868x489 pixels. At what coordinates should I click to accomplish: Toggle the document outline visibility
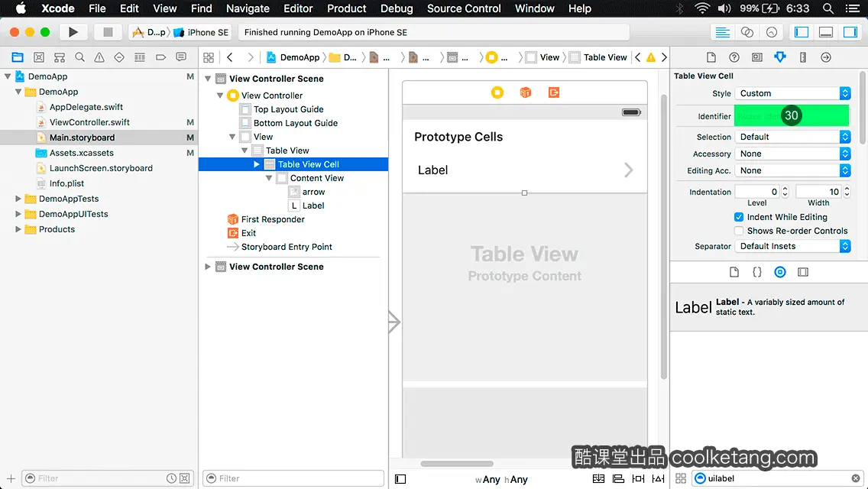[x=400, y=479]
